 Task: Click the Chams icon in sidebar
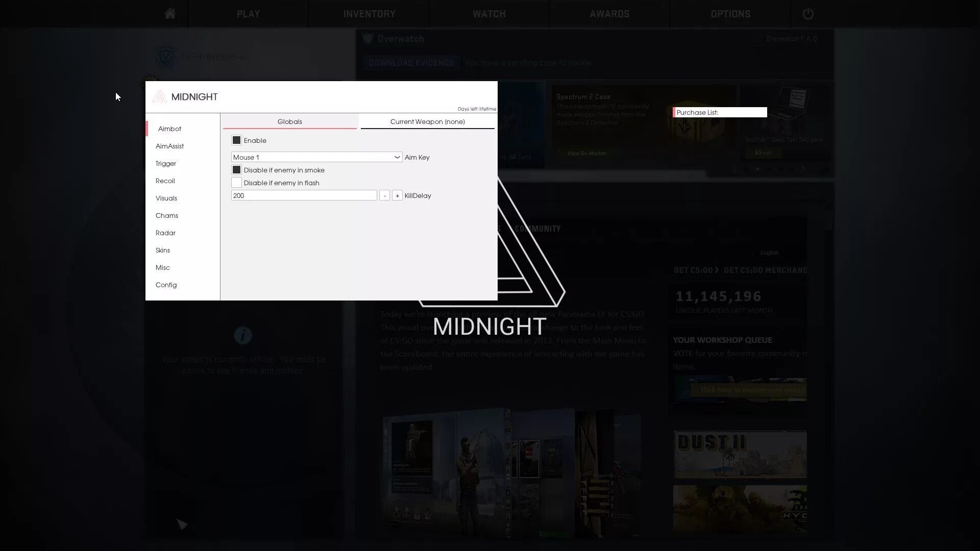(167, 215)
